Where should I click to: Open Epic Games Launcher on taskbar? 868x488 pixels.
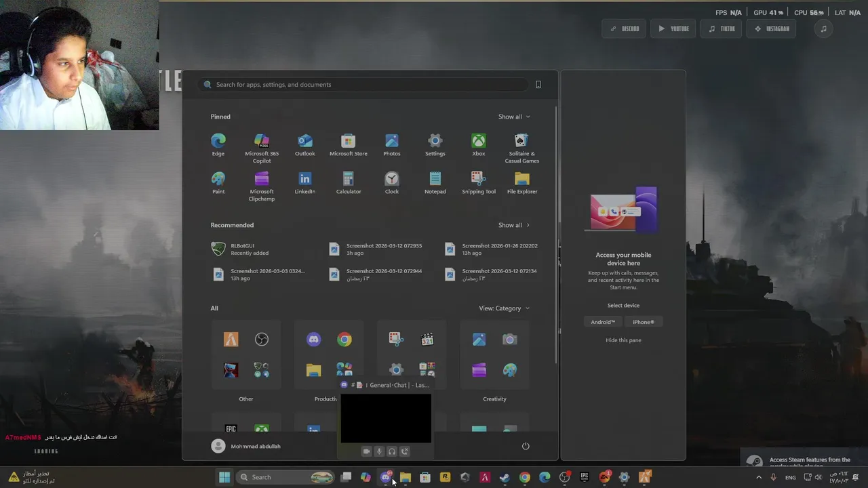click(584, 477)
